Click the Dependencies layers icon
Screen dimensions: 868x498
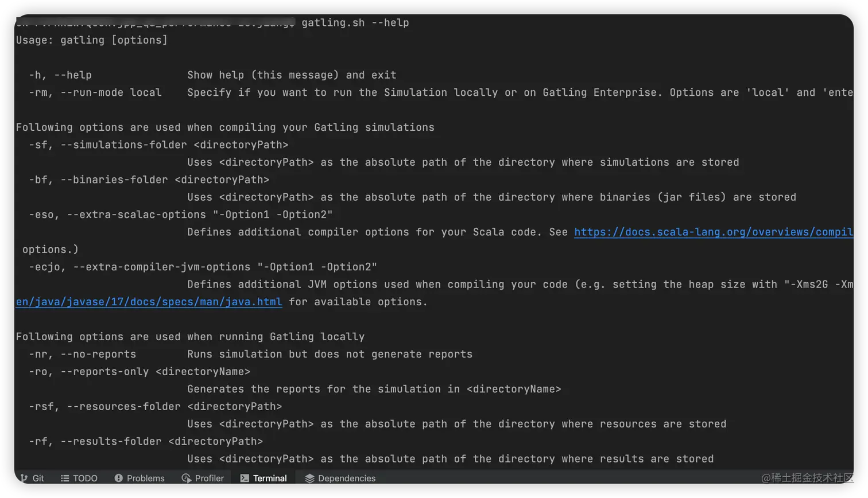[309, 478]
